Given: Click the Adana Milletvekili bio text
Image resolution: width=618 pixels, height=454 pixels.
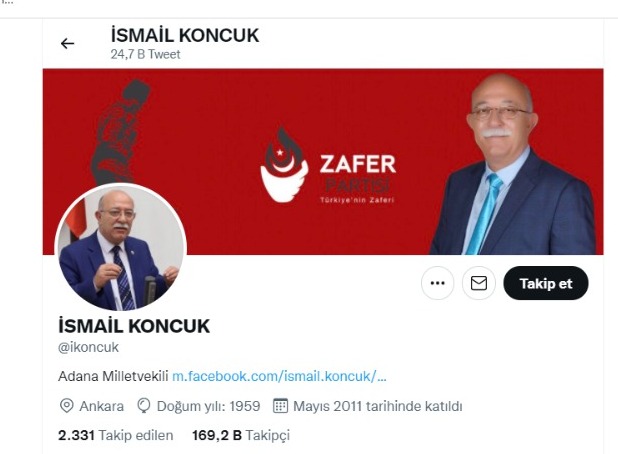Looking at the screenshot, I should point(114,376).
